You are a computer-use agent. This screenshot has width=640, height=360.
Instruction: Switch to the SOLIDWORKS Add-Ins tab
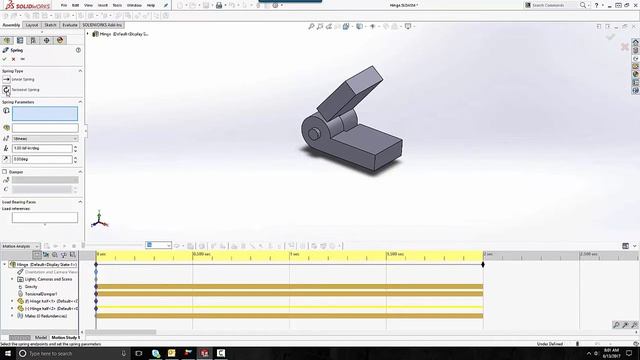tap(102, 25)
